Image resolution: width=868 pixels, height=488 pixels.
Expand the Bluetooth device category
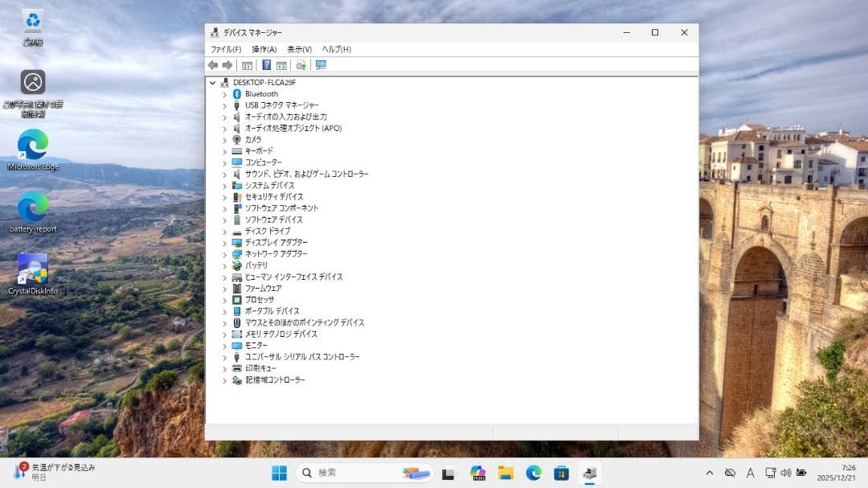224,93
